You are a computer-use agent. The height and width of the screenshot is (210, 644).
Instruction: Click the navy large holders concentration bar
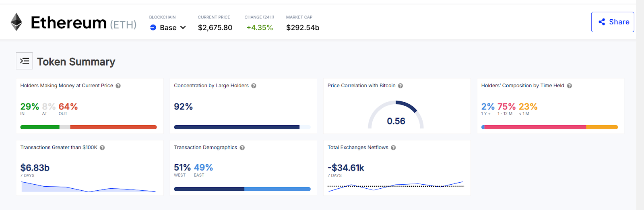(237, 127)
